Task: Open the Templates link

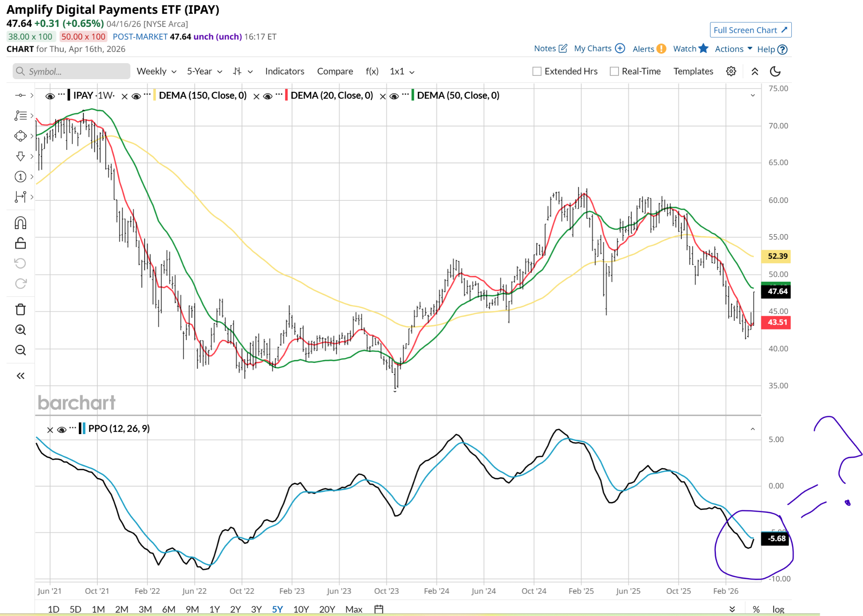Action: pyautogui.click(x=693, y=71)
